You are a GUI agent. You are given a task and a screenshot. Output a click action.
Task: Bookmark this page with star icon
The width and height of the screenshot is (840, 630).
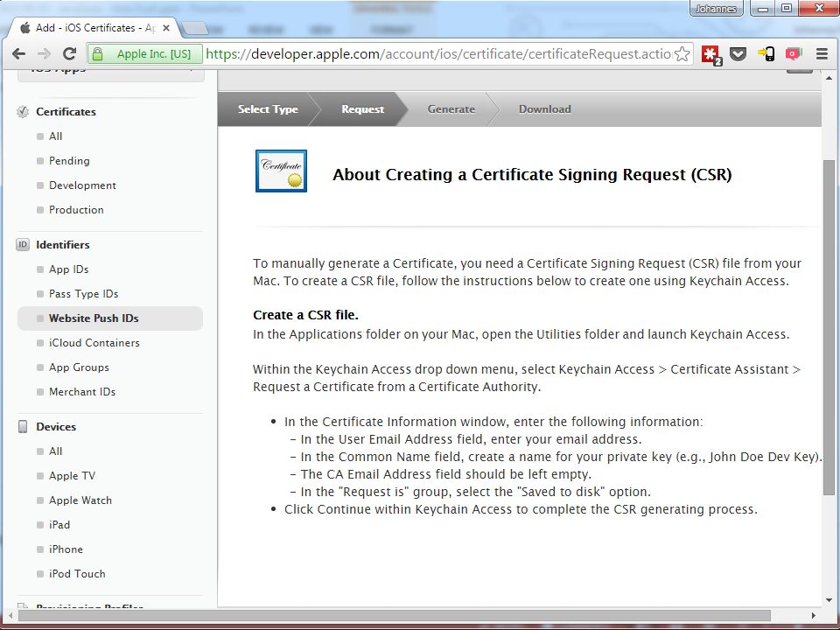tap(682, 53)
